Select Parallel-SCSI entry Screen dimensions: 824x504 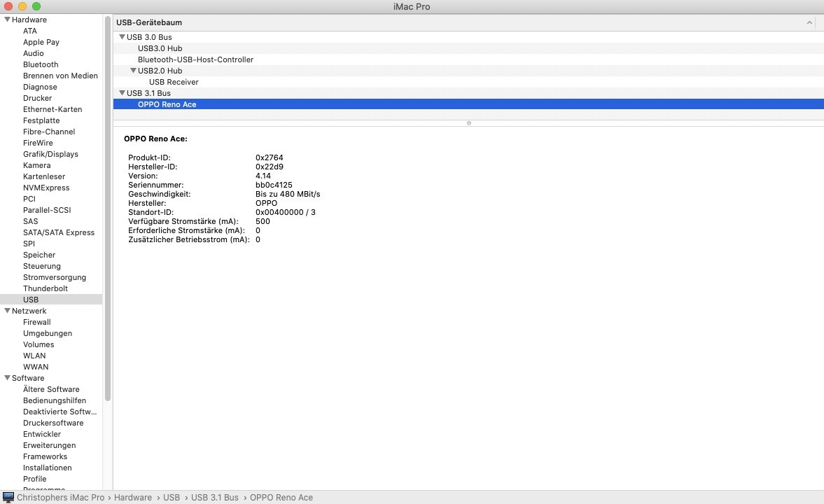(47, 210)
